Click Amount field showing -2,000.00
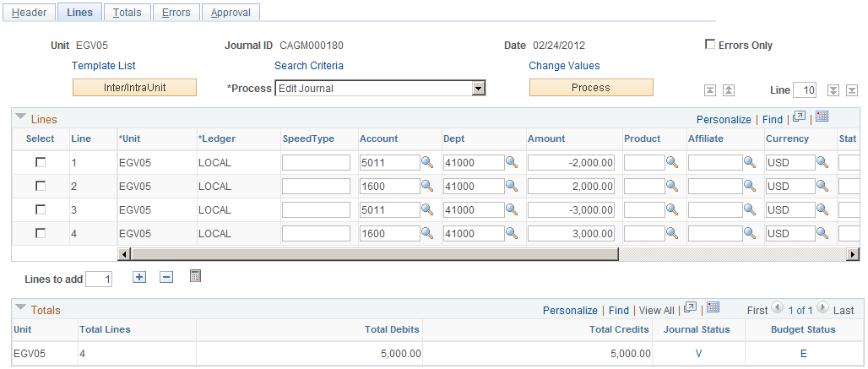 pyautogui.click(x=572, y=163)
